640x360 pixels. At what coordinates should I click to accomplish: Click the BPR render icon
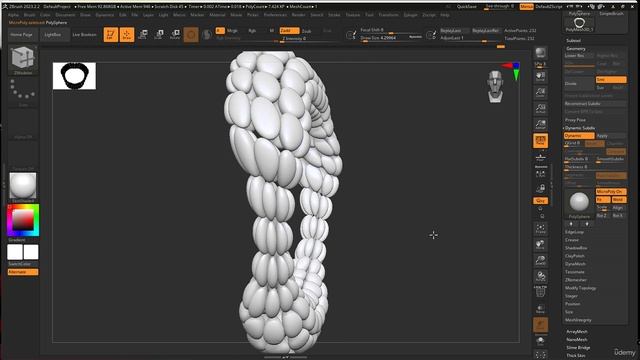pyautogui.click(x=540, y=53)
